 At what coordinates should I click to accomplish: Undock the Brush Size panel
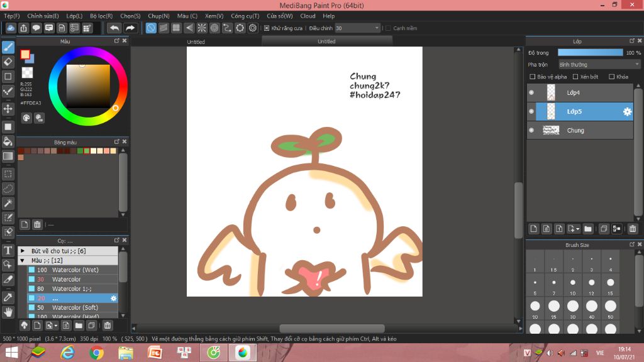click(631, 244)
